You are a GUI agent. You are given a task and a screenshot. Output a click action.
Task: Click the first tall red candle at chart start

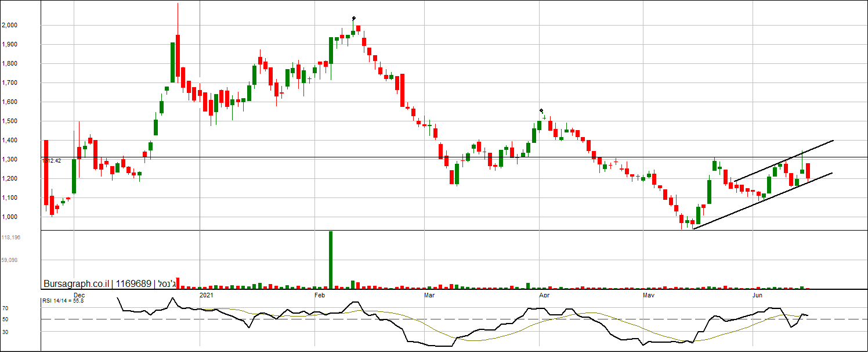[46, 173]
